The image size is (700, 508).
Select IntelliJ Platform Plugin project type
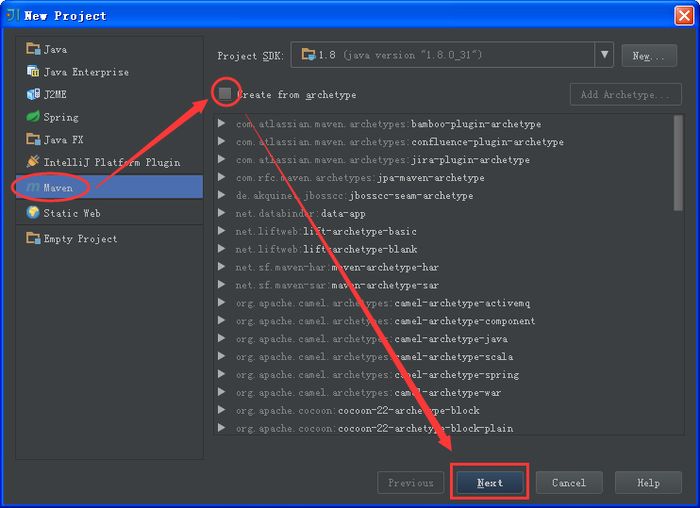pyautogui.click(x=109, y=162)
